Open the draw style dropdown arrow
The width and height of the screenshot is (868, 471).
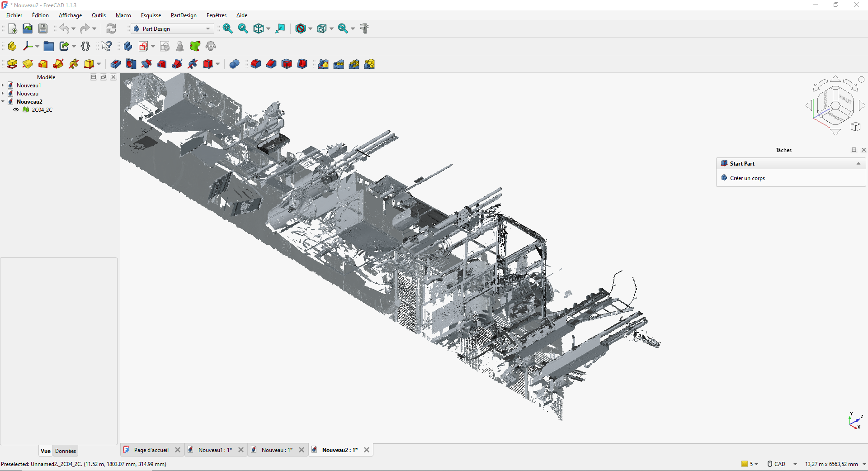tap(310, 29)
